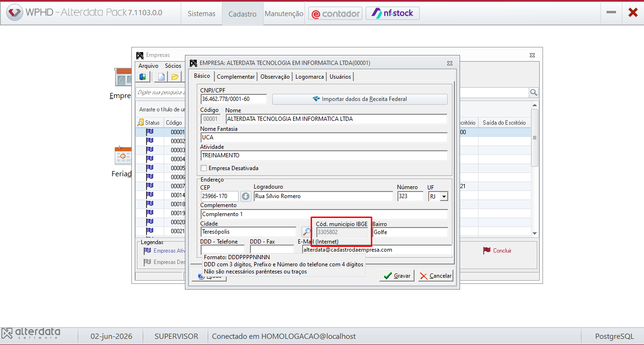Switch to the Complementar tab

236,76
